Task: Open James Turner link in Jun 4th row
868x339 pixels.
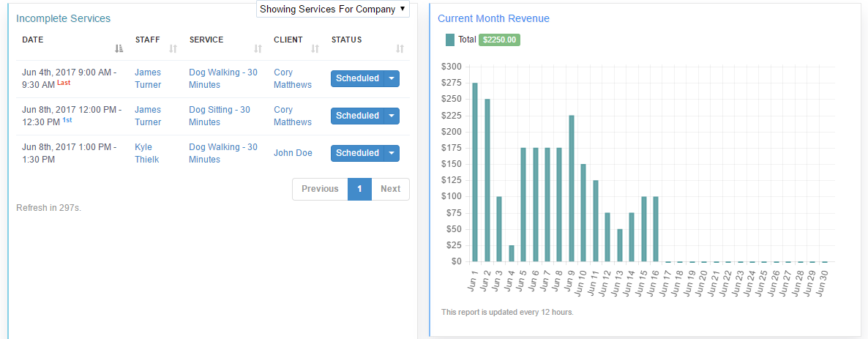Action: (148, 78)
